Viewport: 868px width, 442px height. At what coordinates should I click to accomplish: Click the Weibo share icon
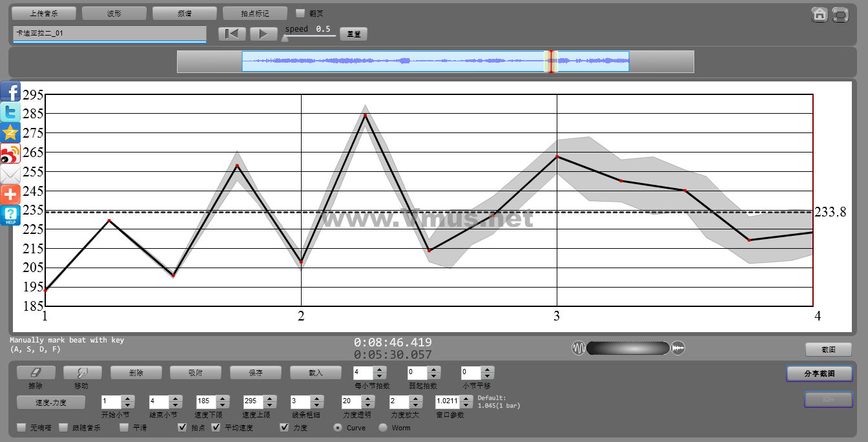(x=10, y=154)
